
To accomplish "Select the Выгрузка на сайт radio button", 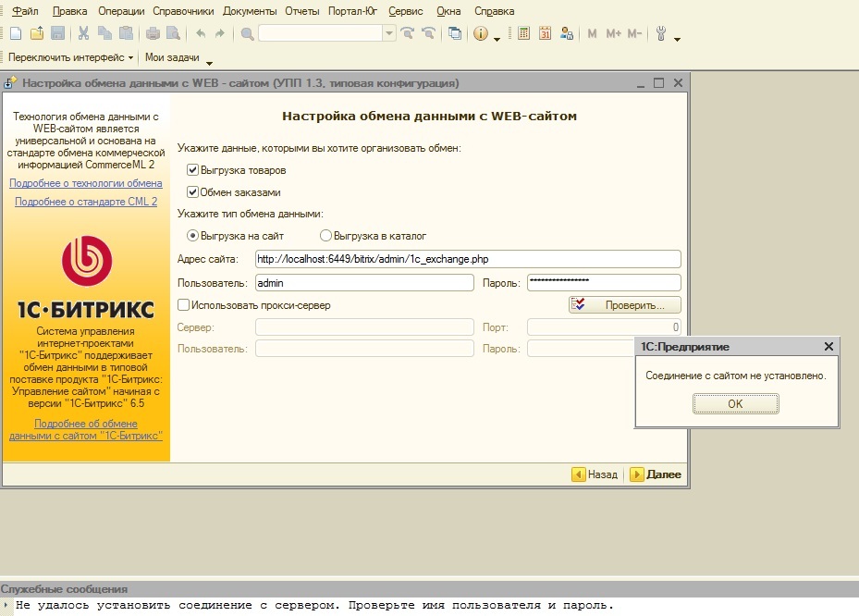I will click(x=192, y=236).
